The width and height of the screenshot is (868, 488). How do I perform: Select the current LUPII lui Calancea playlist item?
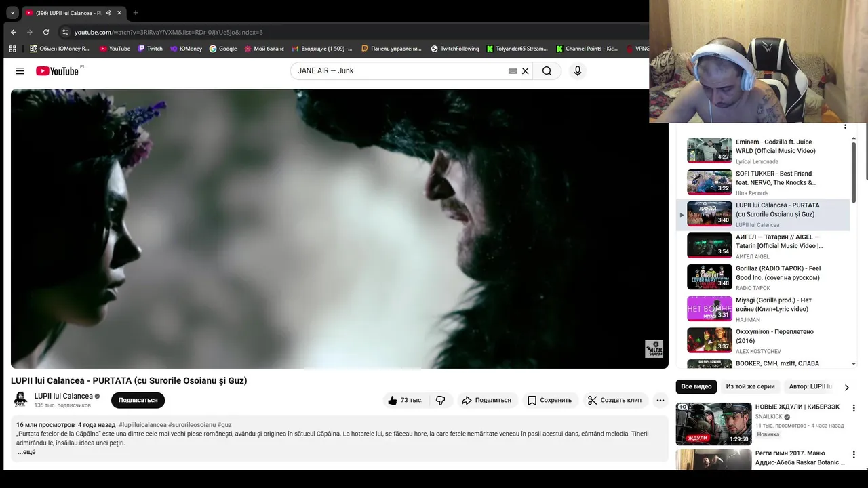[x=763, y=215]
